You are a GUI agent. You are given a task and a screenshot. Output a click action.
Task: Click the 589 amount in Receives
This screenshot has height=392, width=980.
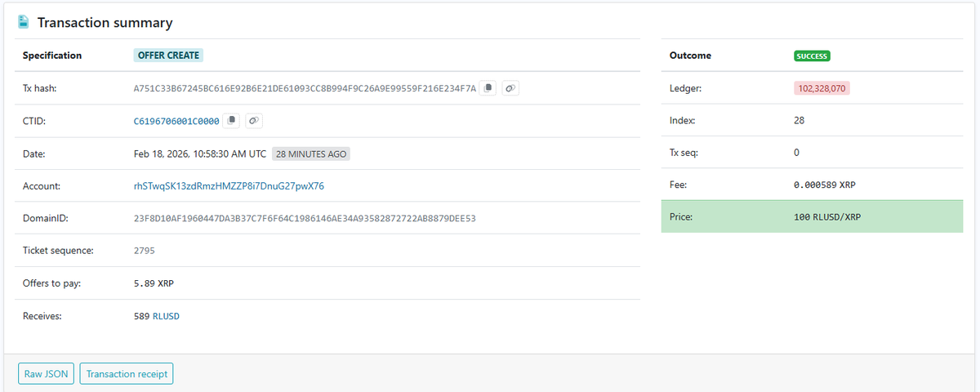142,316
